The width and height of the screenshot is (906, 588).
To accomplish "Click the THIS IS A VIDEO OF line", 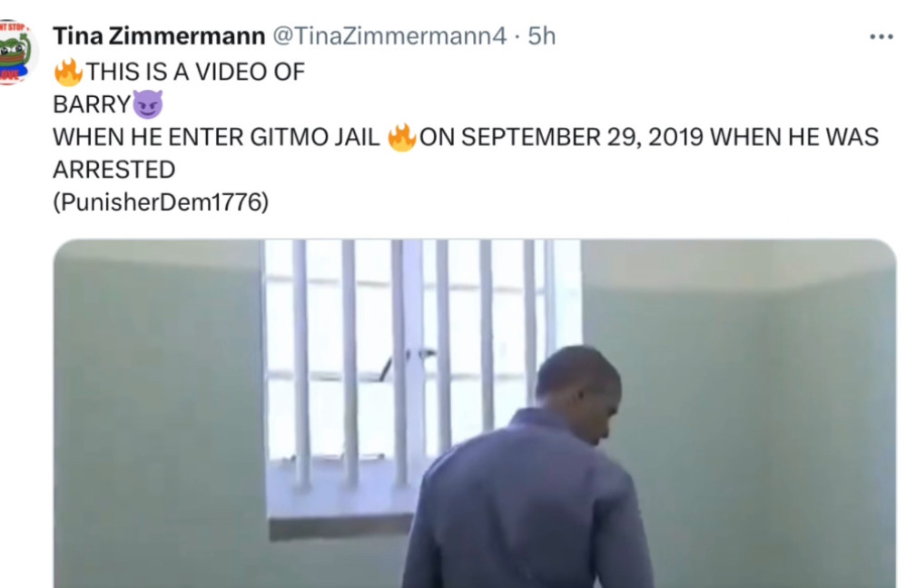I will click(x=195, y=73).
